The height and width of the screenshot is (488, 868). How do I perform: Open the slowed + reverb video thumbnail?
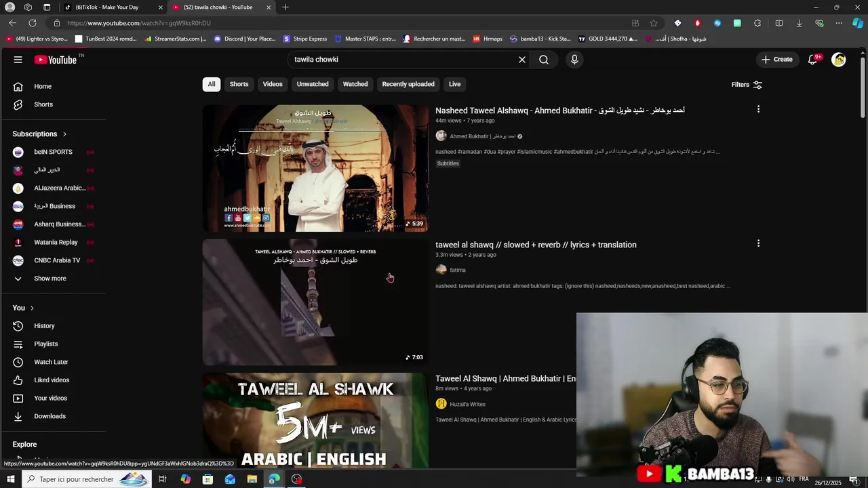pos(315,302)
